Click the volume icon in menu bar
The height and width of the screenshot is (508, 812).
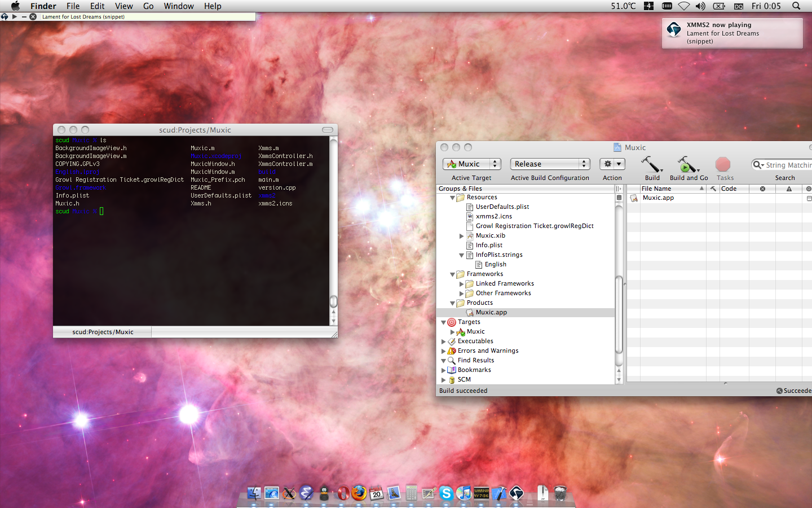700,6
